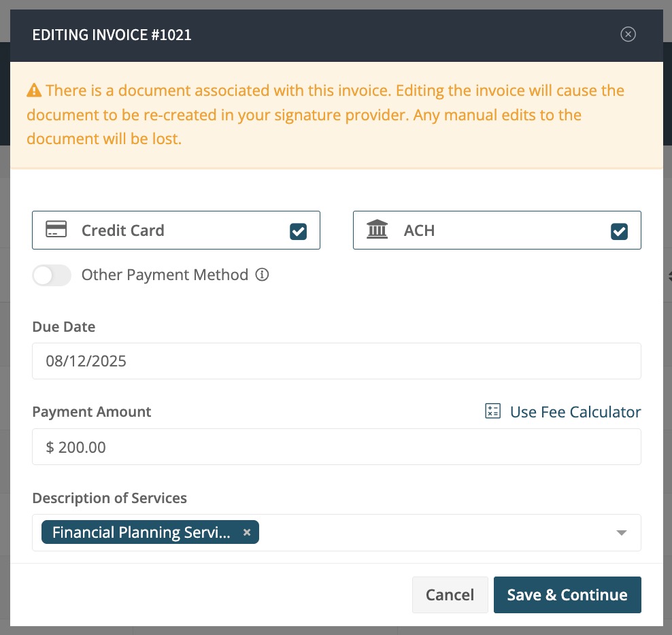The height and width of the screenshot is (635, 672).
Task: Remove the Financial Planning Services tag
Action: [x=247, y=532]
